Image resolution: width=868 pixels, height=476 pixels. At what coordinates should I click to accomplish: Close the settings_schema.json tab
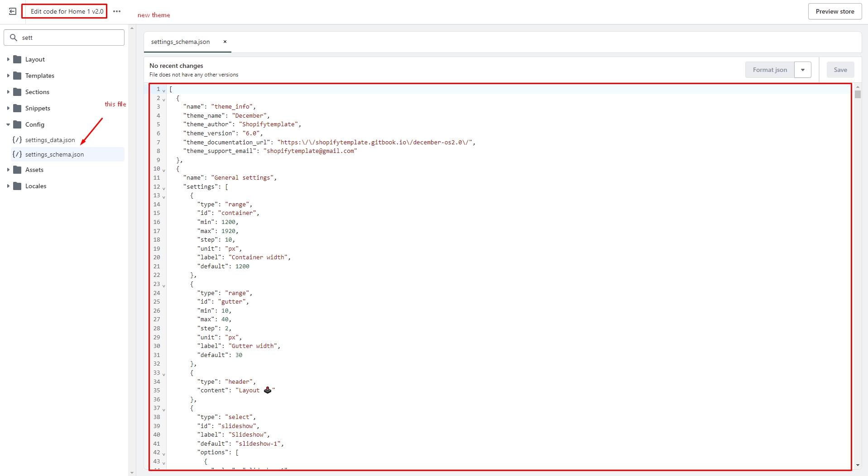225,42
